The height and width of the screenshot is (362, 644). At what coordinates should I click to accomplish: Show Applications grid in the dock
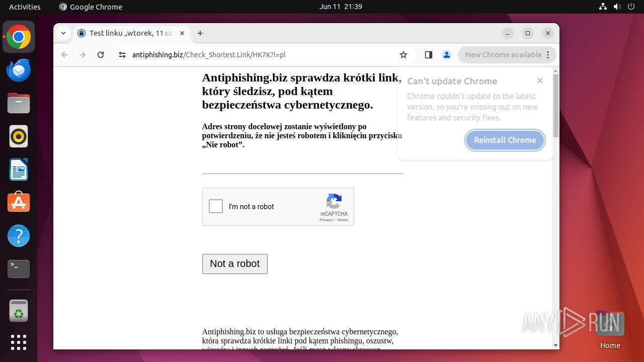click(19, 342)
